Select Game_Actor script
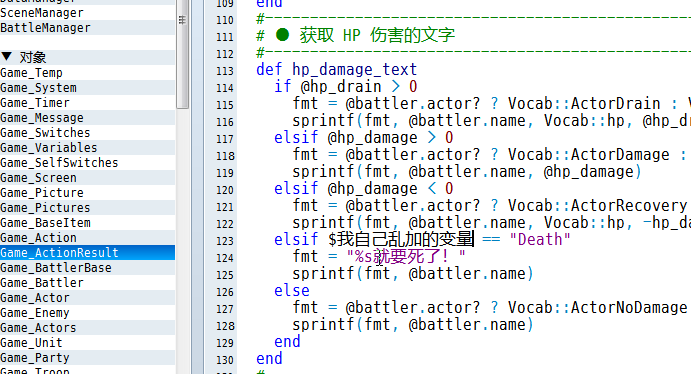The height and width of the screenshot is (374, 691). 35,297
